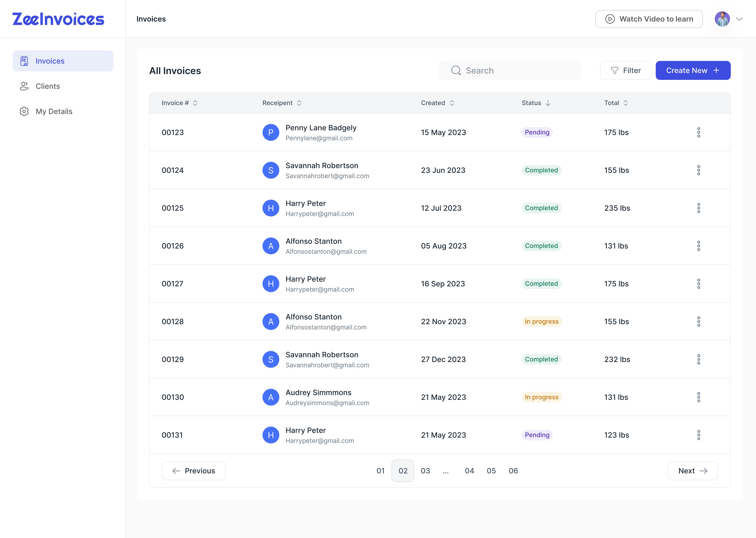756x538 pixels.
Task: Open three-dot menu for invoice 00123
Action: click(x=698, y=133)
